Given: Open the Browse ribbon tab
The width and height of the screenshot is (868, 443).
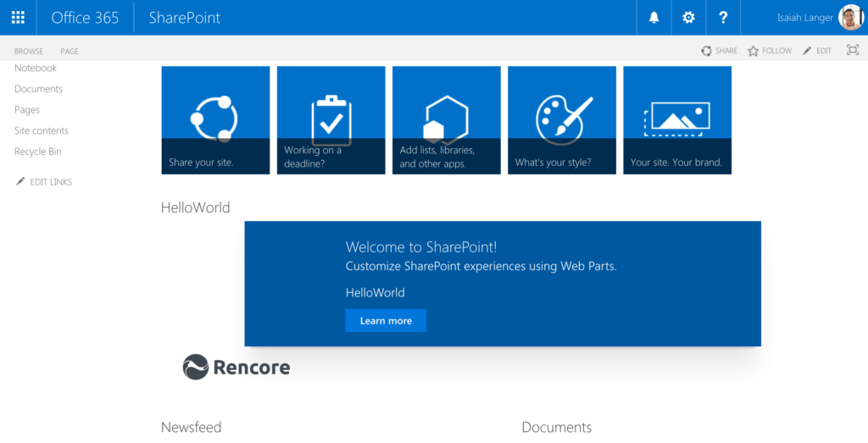Looking at the screenshot, I should [x=29, y=52].
